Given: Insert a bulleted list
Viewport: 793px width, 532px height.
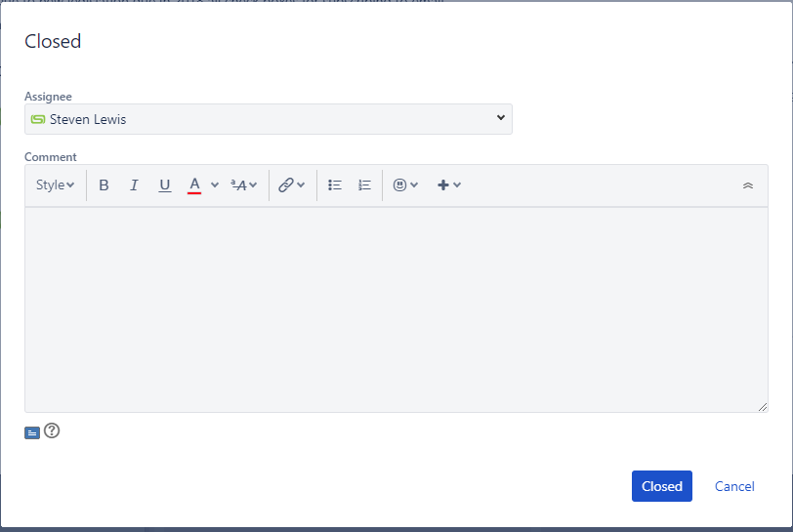Looking at the screenshot, I should [x=335, y=185].
